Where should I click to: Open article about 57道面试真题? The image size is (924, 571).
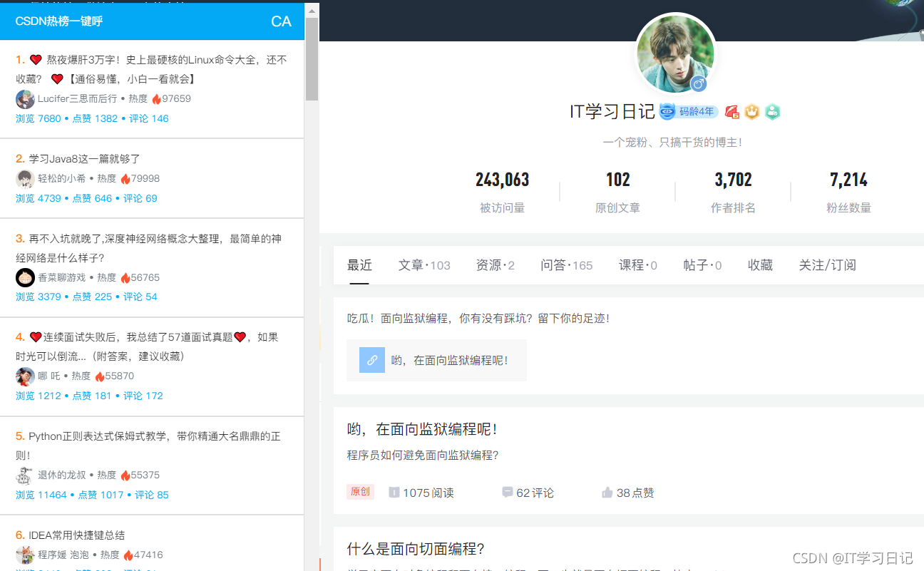(147, 346)
